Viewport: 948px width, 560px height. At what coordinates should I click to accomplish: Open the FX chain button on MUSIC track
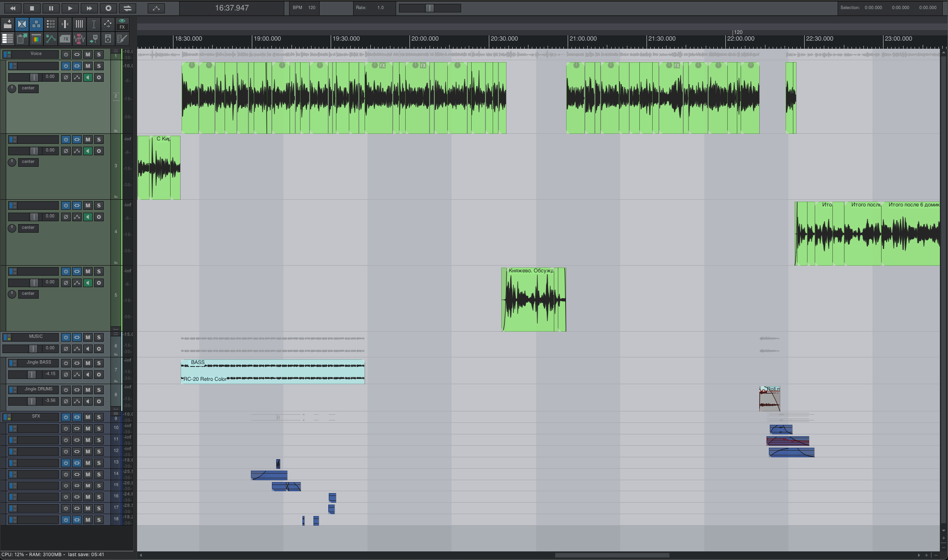77,337
